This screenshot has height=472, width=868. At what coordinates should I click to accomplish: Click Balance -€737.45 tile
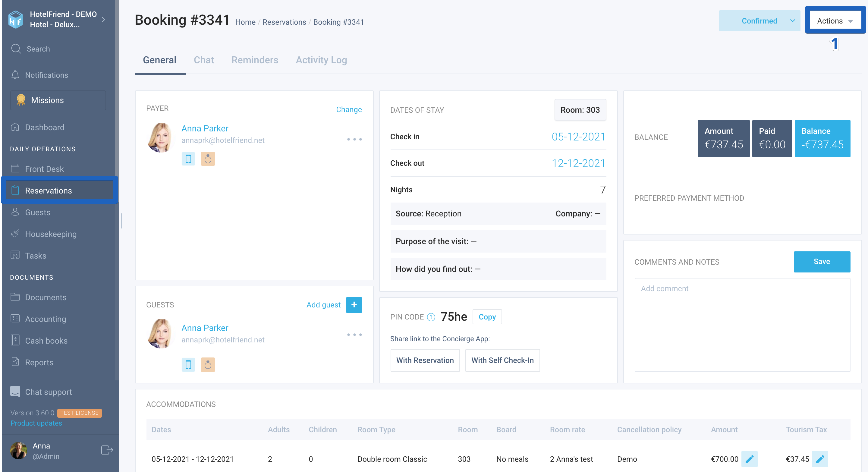point(823,138)
